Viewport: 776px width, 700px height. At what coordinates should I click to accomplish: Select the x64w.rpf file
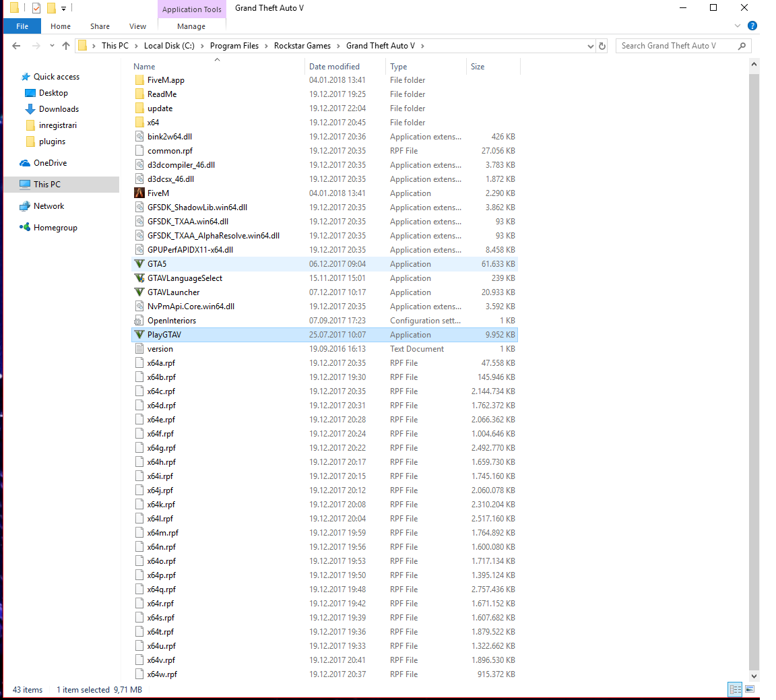[x=325, y=674]
